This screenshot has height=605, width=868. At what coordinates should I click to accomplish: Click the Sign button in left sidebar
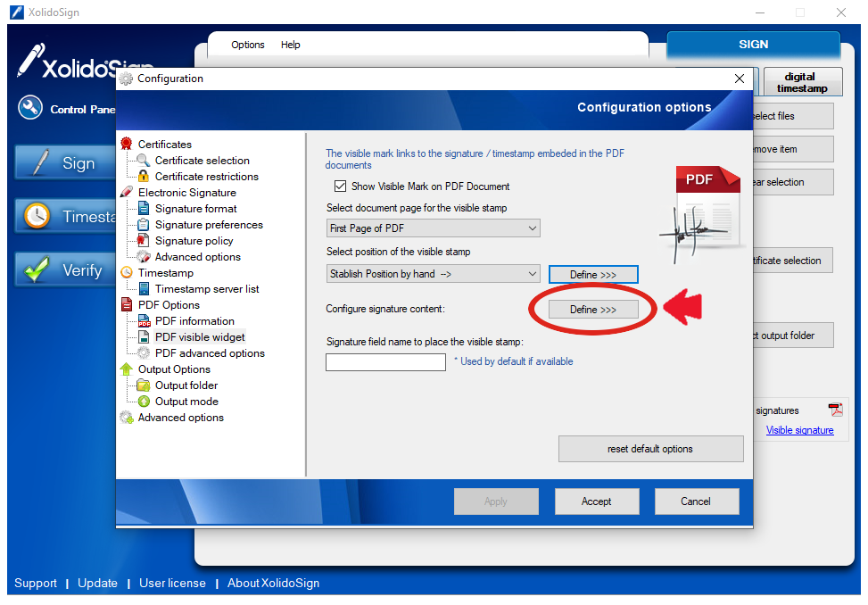66,162
